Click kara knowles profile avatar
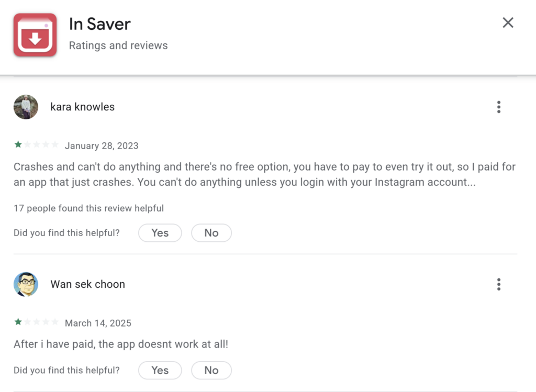 (x=26, y=107)
